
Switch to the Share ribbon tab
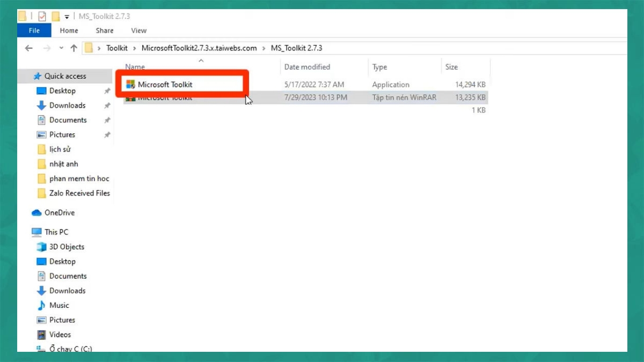click(x=105, y=31)
